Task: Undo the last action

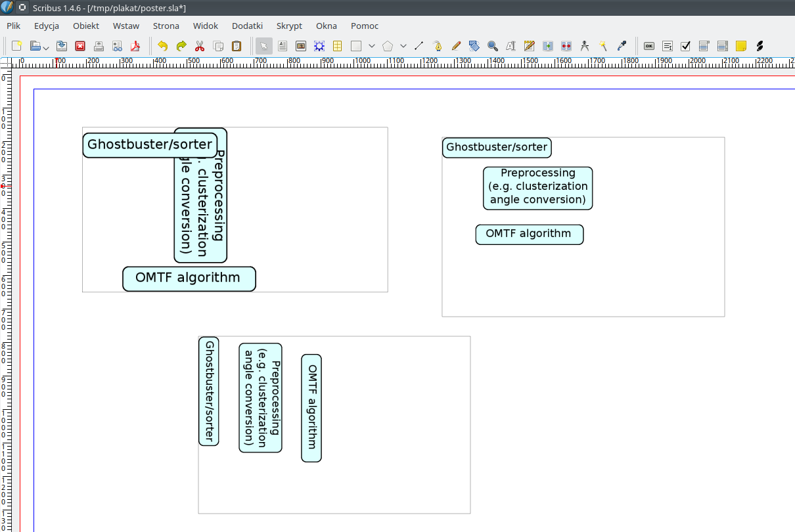Action: 162,46
